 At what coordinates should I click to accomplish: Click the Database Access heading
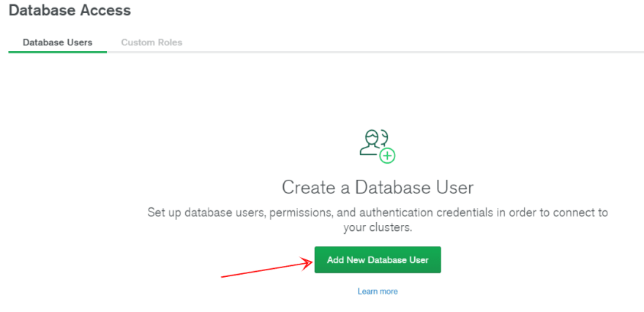click(x=70, y=10)
